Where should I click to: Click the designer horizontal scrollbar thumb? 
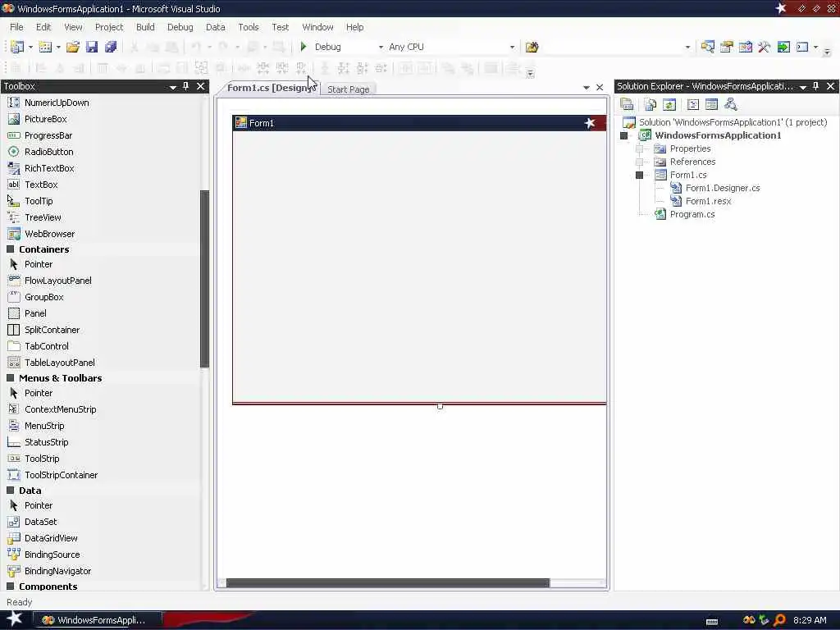pyautogui.click(x=388, y=583)
